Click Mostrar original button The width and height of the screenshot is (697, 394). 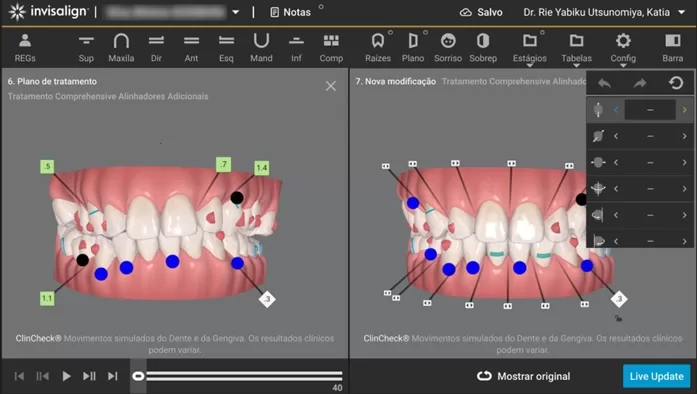524,376
